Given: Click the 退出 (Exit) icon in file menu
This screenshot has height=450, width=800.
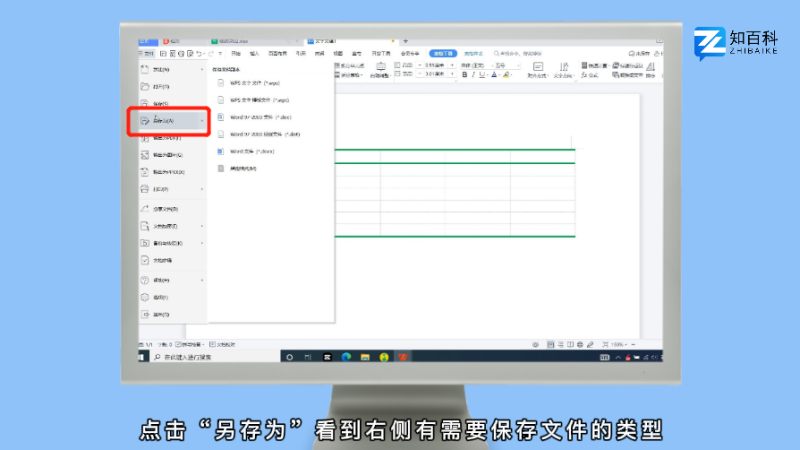Looking at the screenshot, I should pyautogui.click(x=145, y=315).
